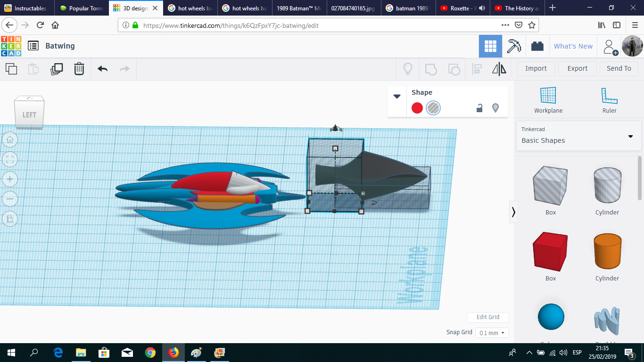Viewport: 644px width, 362px height.
Task: Click the Show All lightbulb in toolbar
Action: coord(408,69)
